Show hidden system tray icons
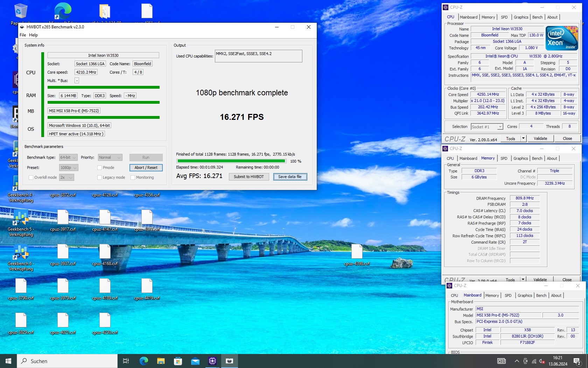The image size is (588, 368). pyautogui.click(x=517, y=361)
